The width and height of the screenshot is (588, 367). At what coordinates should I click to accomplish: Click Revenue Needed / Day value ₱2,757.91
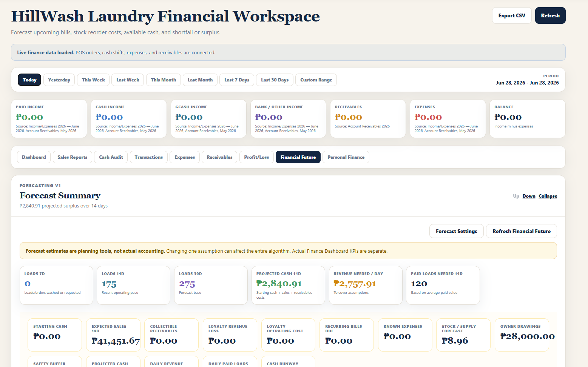coord(355,284)
